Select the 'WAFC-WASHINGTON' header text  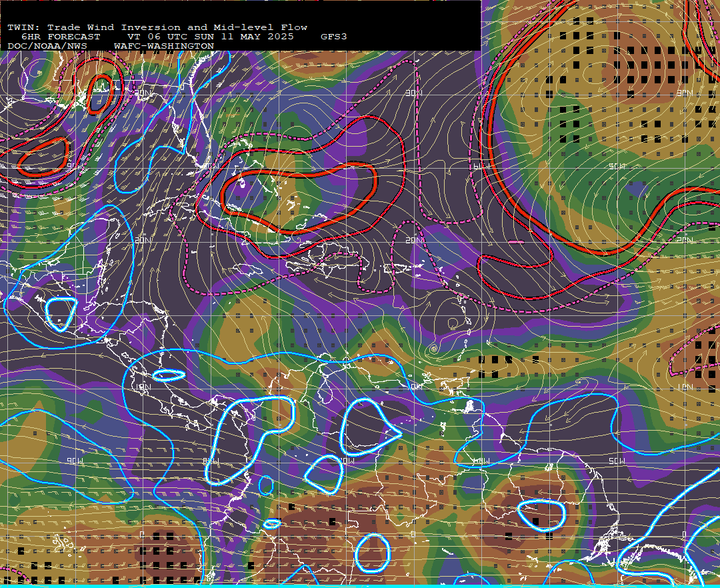click(x=164, y=47)
